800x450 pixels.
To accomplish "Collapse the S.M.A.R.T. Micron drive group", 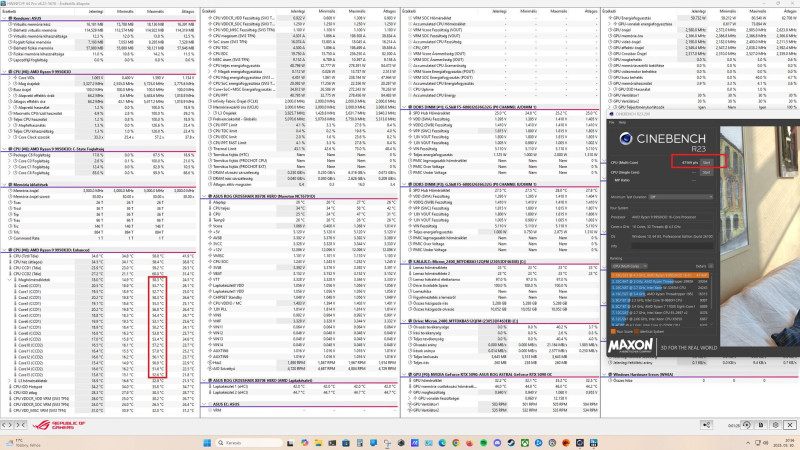I will click(405, 261).
